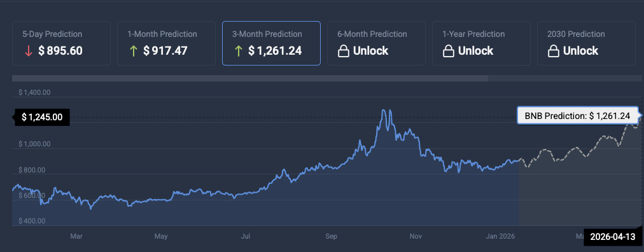Click the $400.00 y-axis label

coord(32,221)
